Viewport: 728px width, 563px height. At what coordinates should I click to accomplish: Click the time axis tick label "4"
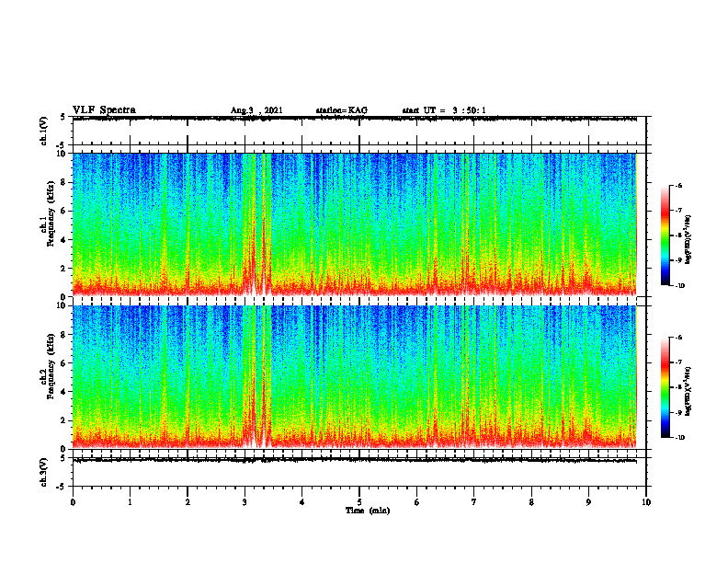[x=301, y=502]
